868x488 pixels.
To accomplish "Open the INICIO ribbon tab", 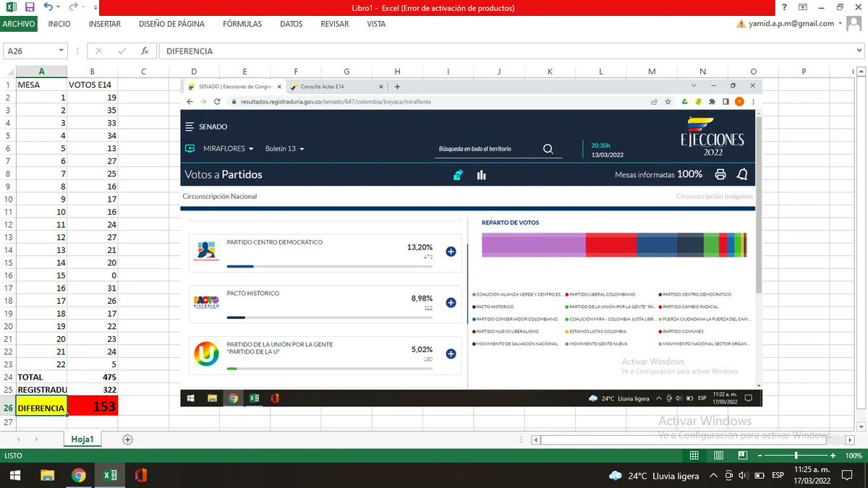I will [59, 24].
